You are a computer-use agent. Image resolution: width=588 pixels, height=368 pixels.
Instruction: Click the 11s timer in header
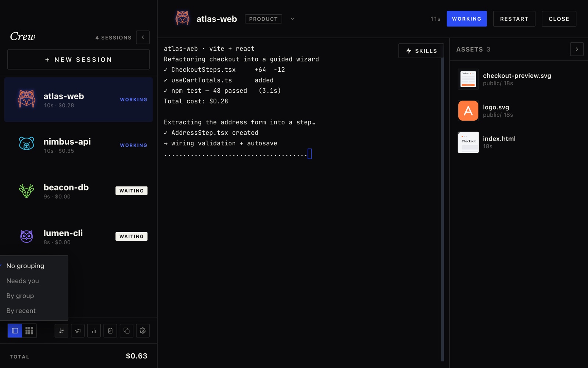(x=435, y=19)
